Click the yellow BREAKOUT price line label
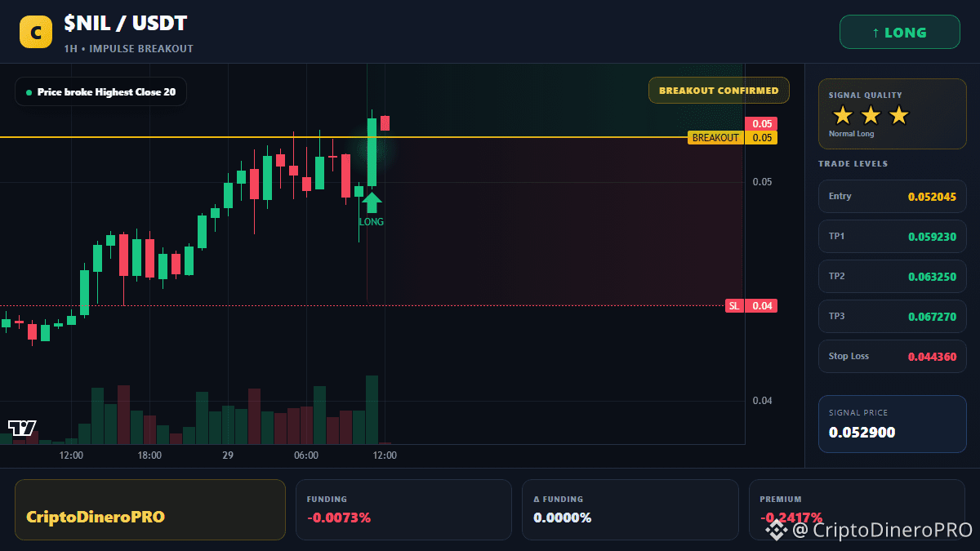980x551 pixels. pyautogui.click(x=715, y=138)
